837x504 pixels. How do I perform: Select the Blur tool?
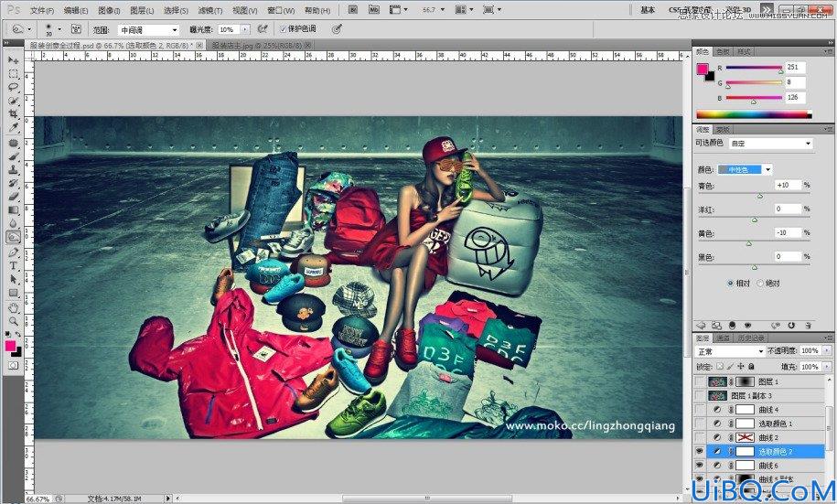[x=14, y=223]
